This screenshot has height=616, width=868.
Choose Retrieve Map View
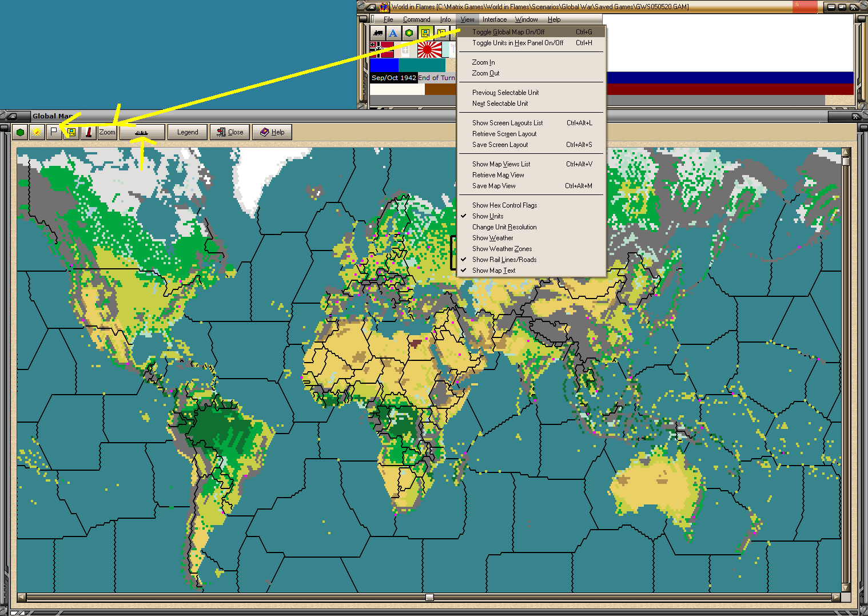click(532, 175)
